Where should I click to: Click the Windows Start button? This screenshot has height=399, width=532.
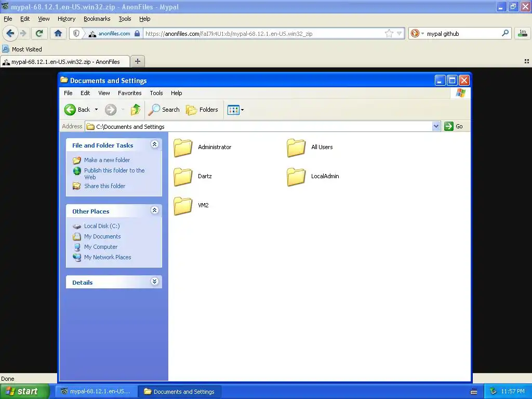24,392
